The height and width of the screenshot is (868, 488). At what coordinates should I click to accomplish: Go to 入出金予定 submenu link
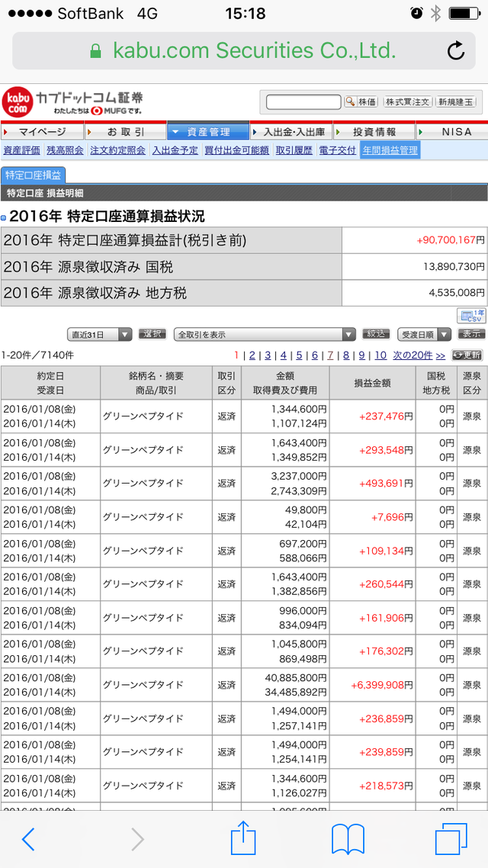coord(175,150)
